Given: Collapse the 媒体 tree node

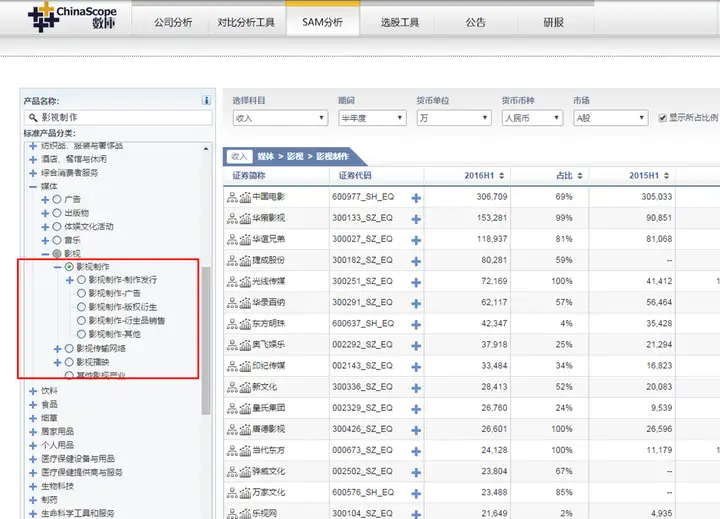Looking at the screenshot, I should coord(33,186).
